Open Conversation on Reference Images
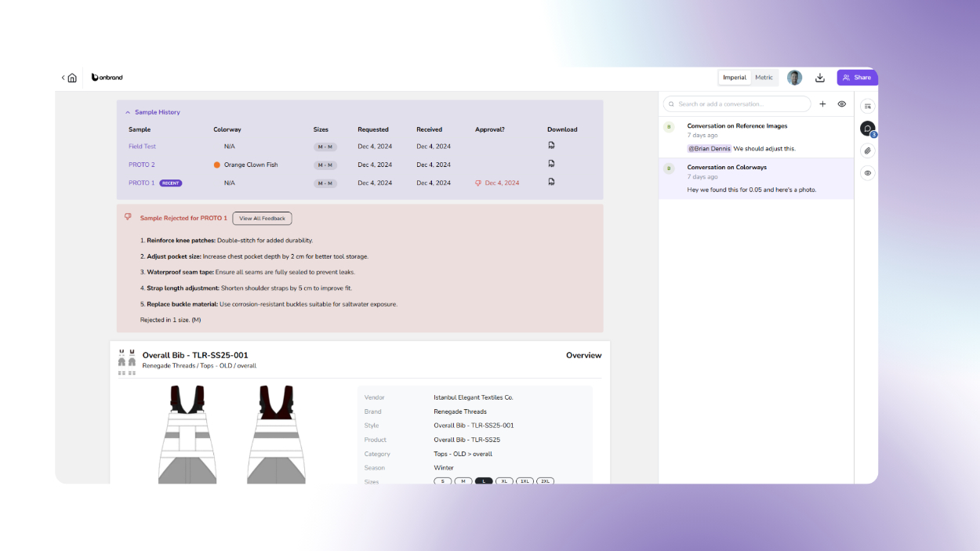Image resolution: width=980 pixels, height=551 pixels. tap(737, 125)
